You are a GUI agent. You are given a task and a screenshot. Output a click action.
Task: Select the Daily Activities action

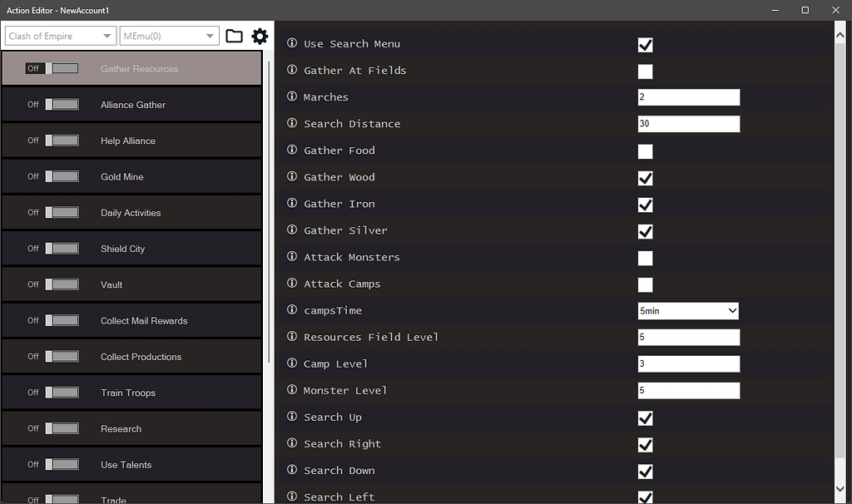tap(131, 212)
